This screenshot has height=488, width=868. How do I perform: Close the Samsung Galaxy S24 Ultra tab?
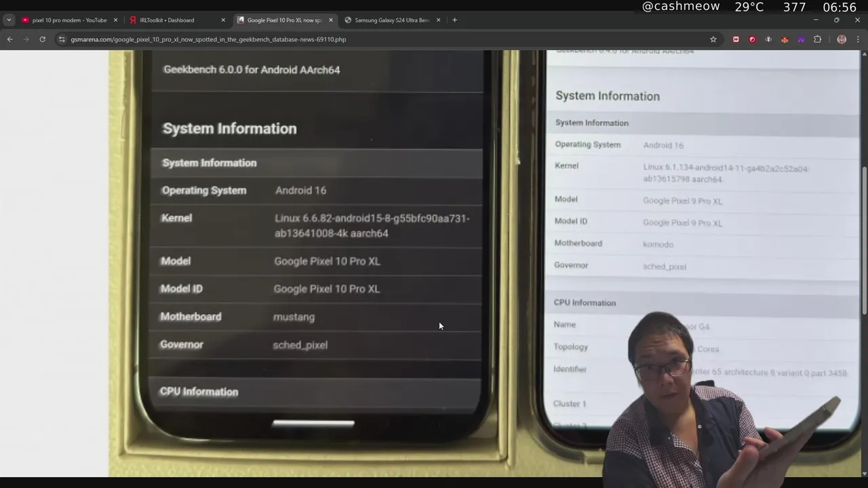(x=438, y=20)
